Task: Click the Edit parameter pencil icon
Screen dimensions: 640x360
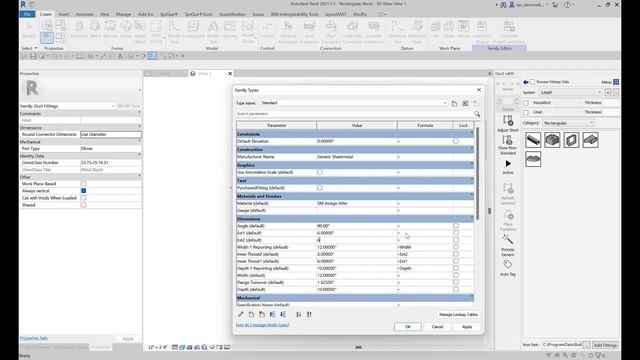Action: [x=240, y=314]
